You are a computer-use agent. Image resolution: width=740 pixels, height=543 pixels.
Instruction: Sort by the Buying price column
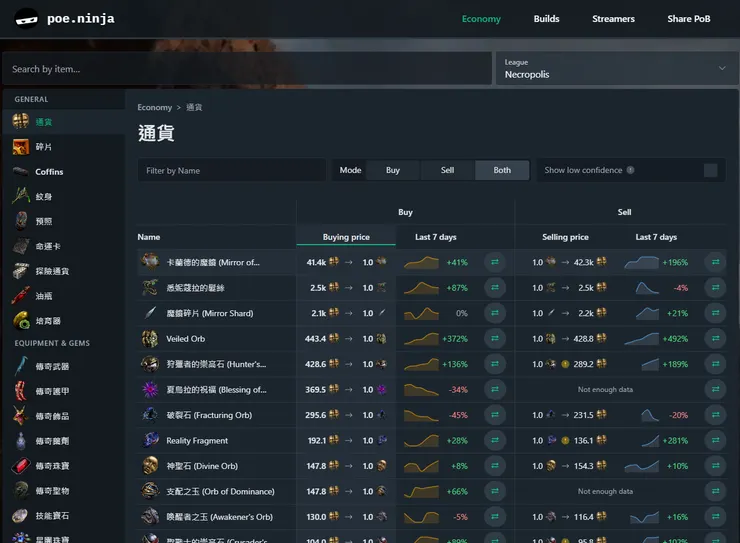(346, 237)
